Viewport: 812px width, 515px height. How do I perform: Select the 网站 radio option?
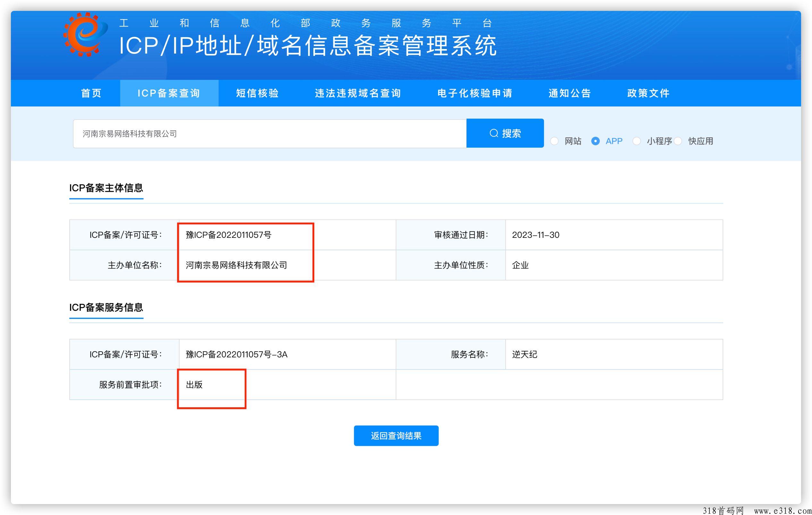[554, 141]
